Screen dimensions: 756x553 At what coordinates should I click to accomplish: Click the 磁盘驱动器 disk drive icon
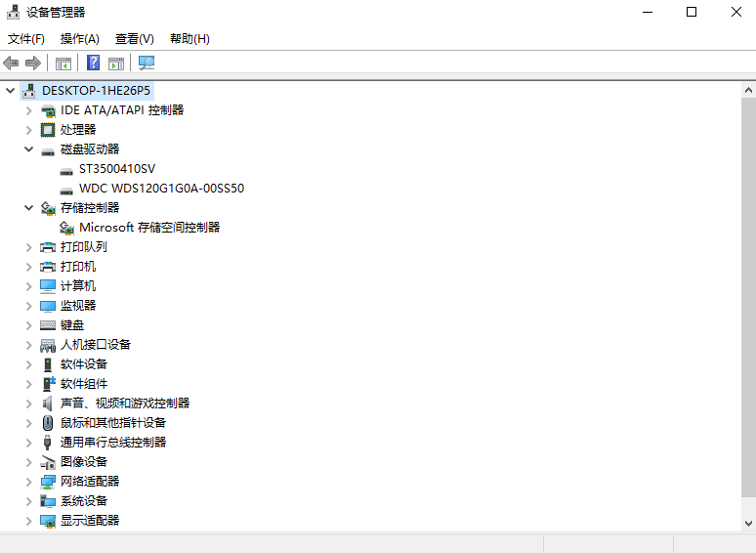pyautogui.click(x=48, y=151)
